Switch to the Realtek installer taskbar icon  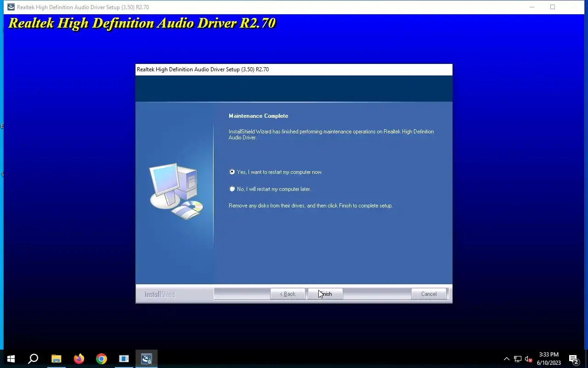point(147,359)
